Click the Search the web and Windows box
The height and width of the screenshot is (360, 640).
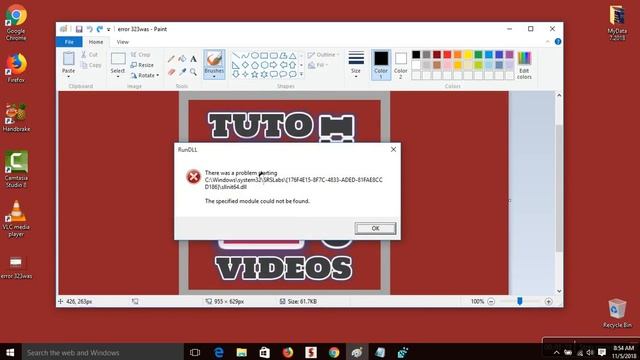(x=102, y=352)
